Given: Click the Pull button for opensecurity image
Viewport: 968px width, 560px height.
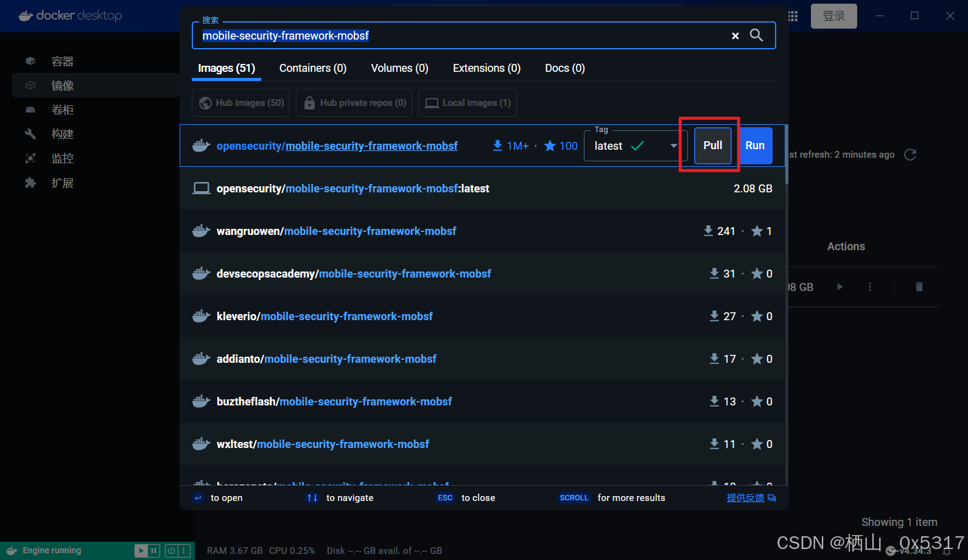Looking at the screenshot, I should point(712,145).
